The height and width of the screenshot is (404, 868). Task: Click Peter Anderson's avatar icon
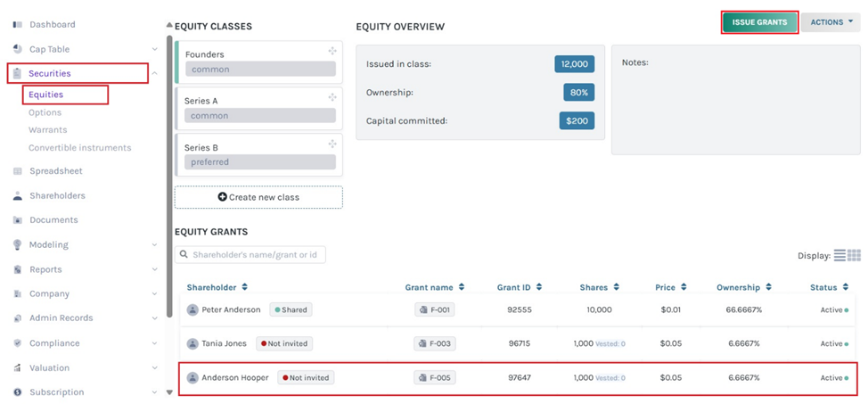click(192, 309)
